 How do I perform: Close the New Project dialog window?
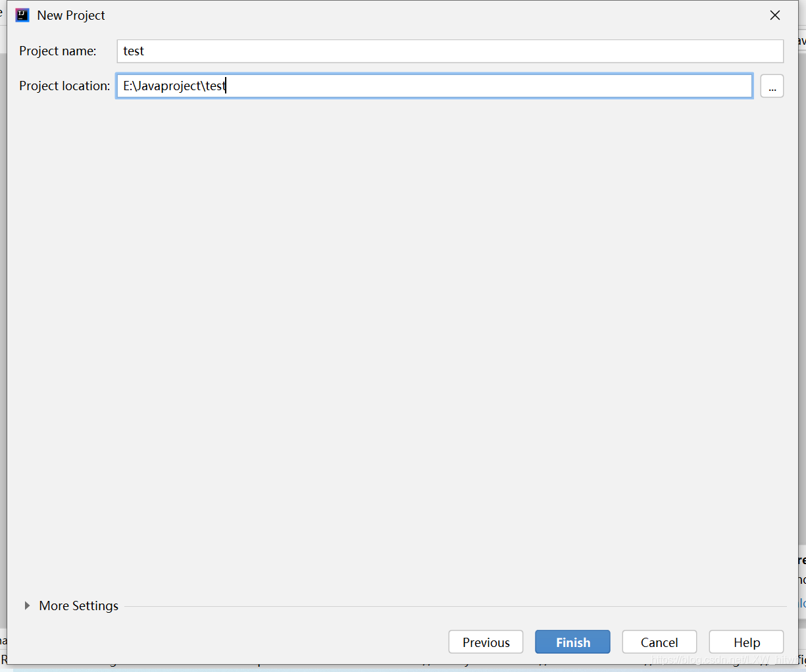[x=775, y=15]
